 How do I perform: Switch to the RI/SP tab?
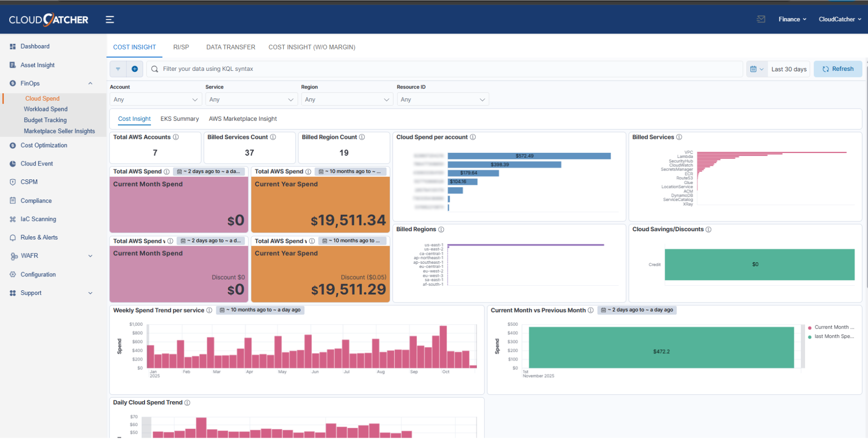click(181, 47)
